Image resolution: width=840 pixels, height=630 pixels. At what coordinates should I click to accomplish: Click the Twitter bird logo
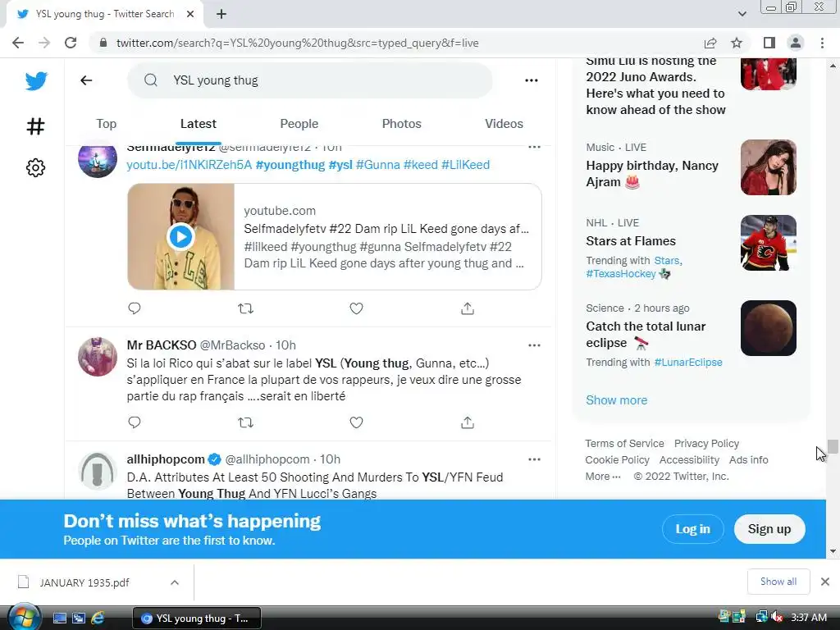[36, 81]
